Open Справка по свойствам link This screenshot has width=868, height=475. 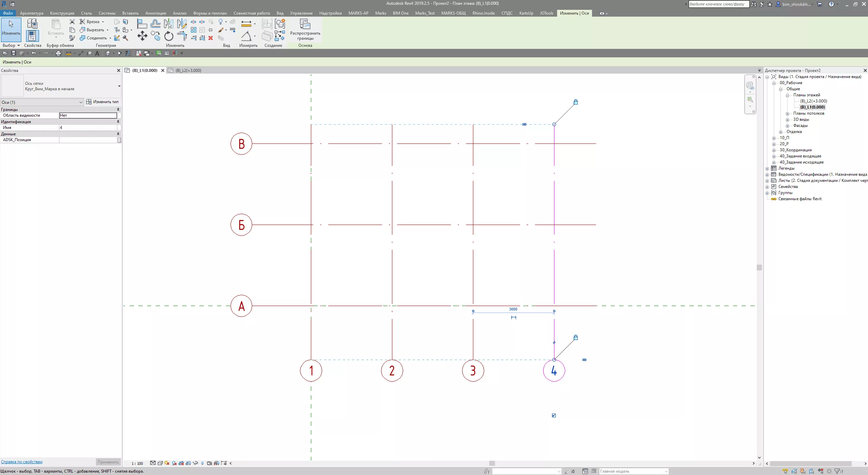22,462
